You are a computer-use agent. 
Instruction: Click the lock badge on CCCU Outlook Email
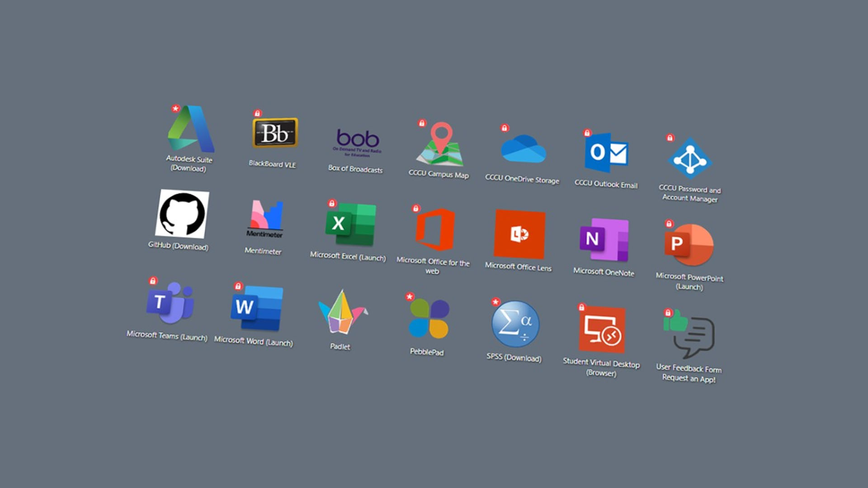[587, 133]
